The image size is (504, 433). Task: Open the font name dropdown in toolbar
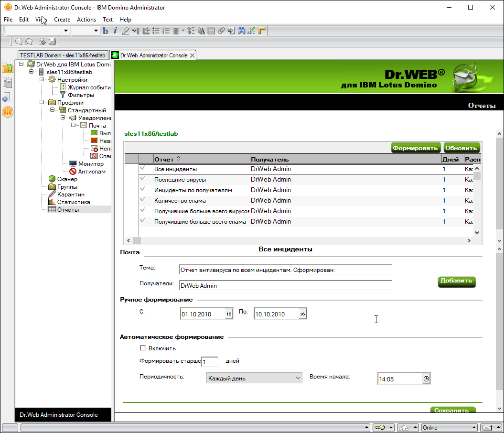click(x=65, y=31)
